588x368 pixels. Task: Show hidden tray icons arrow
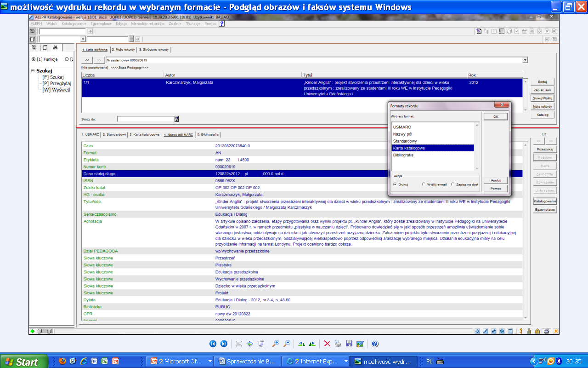[x=533, y=361]
